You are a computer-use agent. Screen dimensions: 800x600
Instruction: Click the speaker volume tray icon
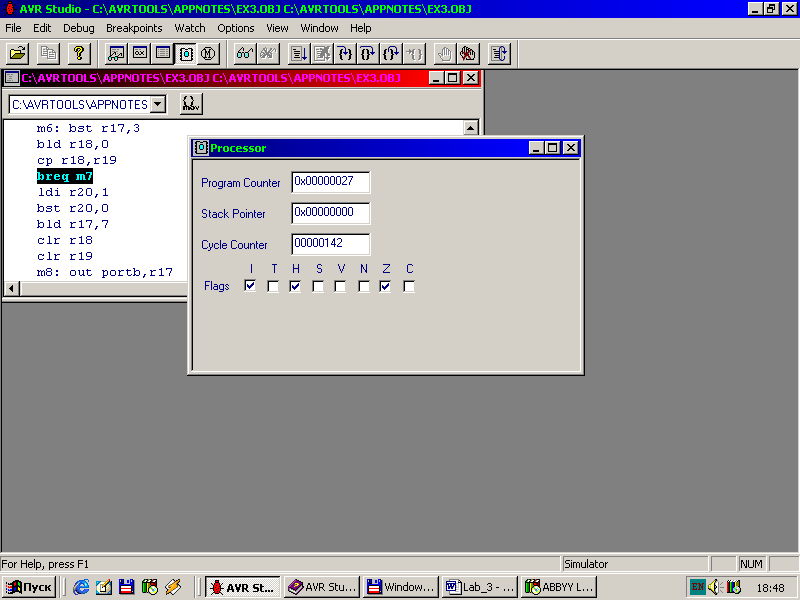pos(715,587)
